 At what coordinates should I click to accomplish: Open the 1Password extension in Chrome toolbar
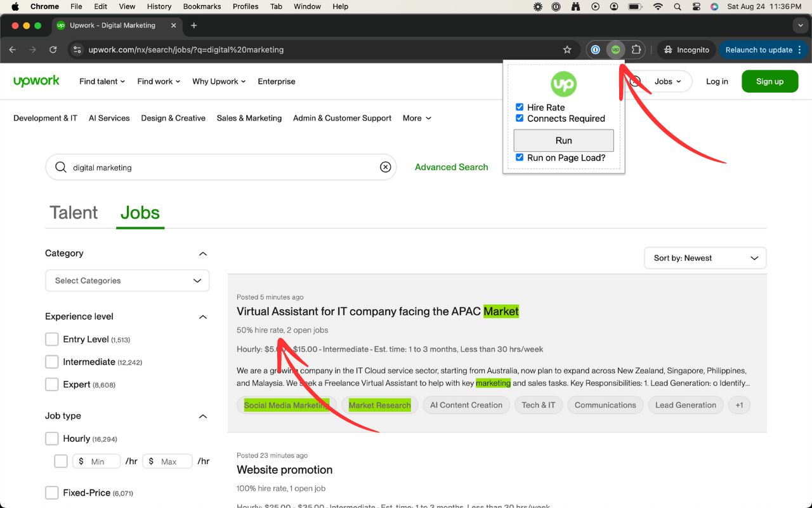(595, 50)
